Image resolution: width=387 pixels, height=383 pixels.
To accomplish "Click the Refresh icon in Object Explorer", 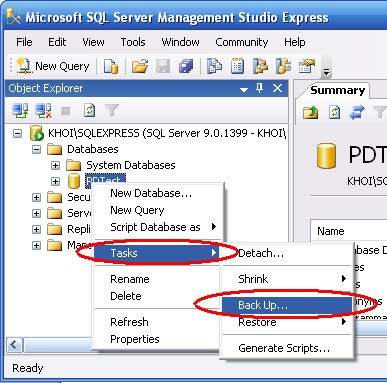I will [89, 111].
